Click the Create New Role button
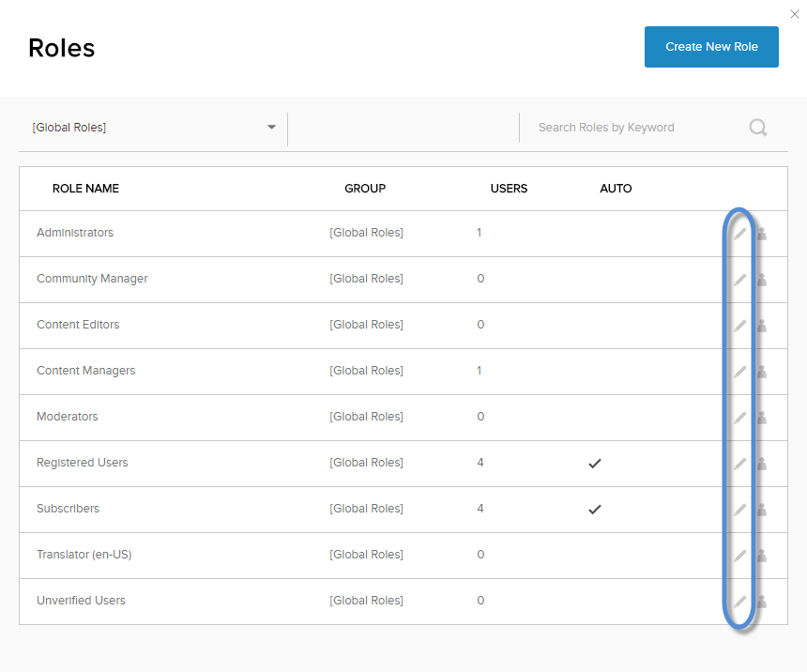Image resolution: width=807 pixels, height=672 pixels. [x=711, y=47]
